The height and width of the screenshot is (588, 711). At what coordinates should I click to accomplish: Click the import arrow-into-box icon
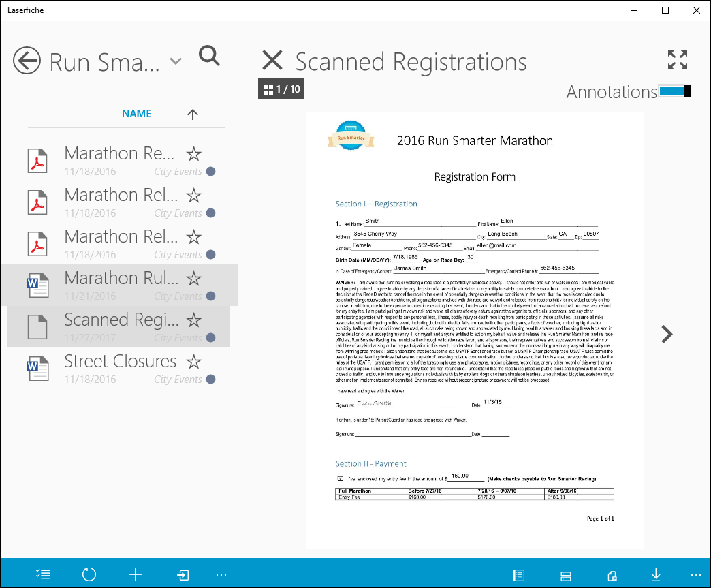(x=183, y=575)
